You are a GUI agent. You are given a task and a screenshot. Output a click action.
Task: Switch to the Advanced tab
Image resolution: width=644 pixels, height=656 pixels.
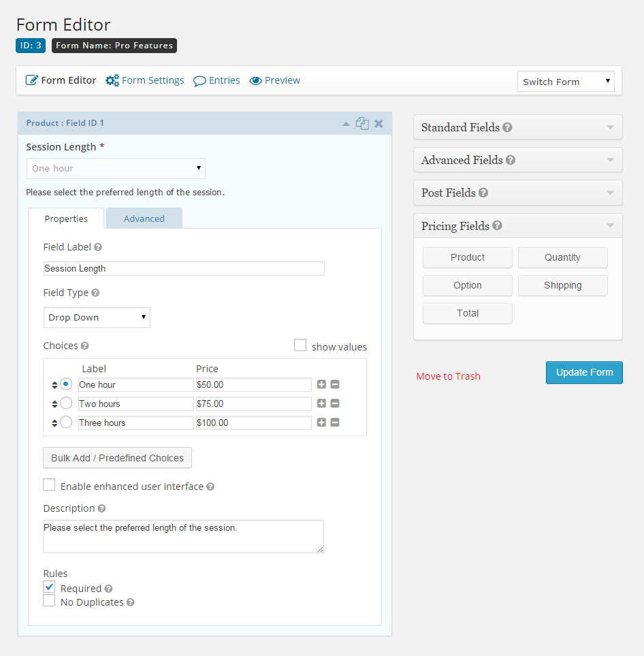click(x=144, y=218)
